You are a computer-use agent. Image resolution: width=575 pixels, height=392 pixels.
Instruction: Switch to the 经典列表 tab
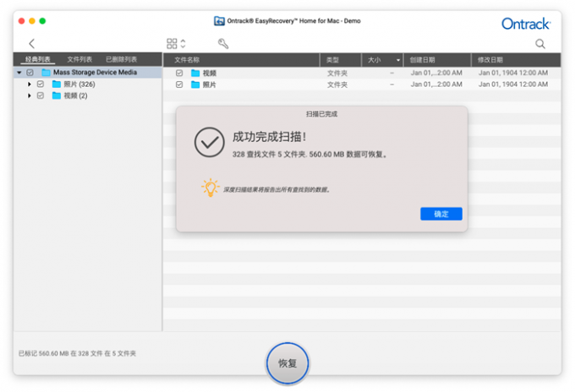pos(38,59)
